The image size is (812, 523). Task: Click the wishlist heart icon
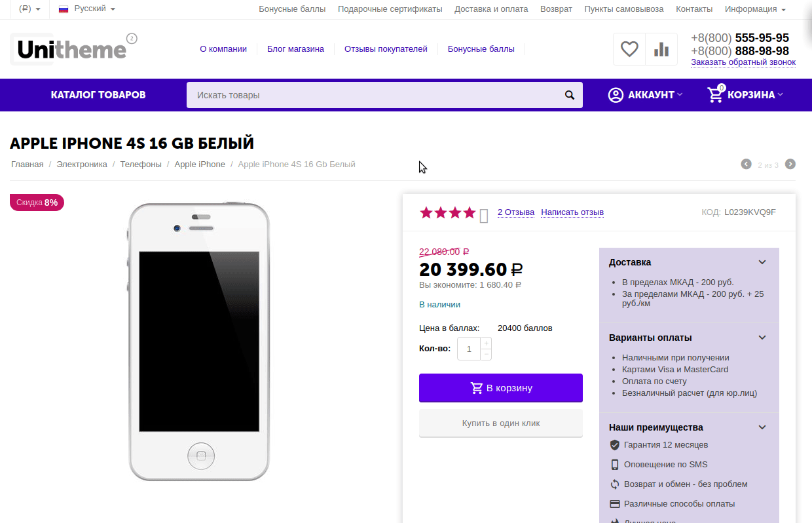click(x=629, y=49)
